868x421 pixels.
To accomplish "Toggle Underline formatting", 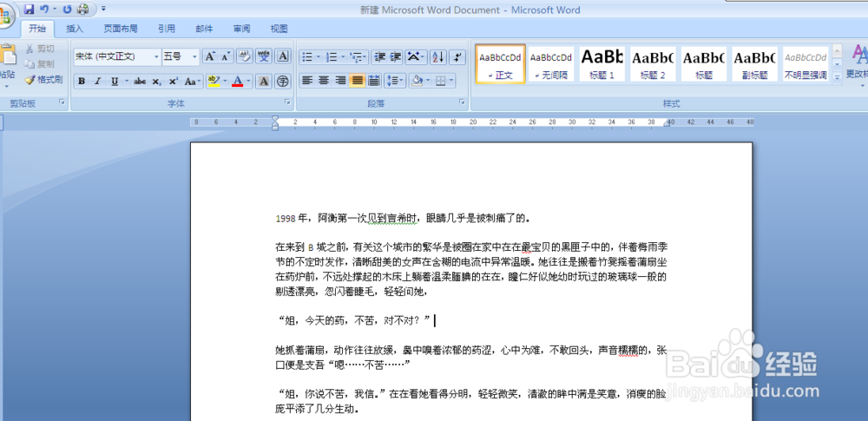I will [x=114, y=82].
